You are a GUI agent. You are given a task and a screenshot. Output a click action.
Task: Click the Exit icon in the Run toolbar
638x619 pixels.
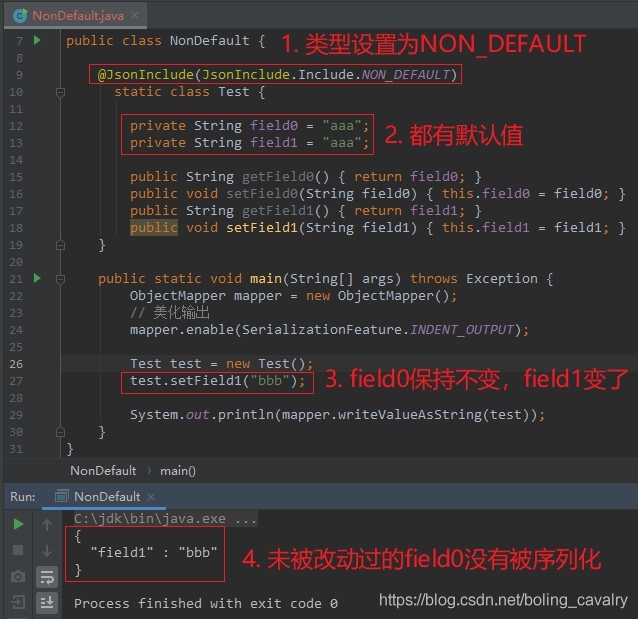point(18,602)
